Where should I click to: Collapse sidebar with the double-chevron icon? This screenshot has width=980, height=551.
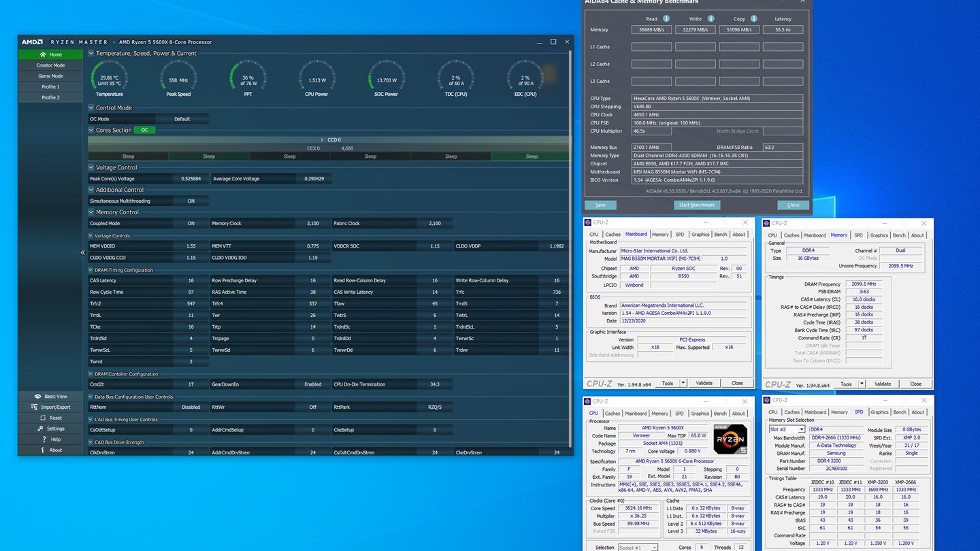(x=83, y=252)
